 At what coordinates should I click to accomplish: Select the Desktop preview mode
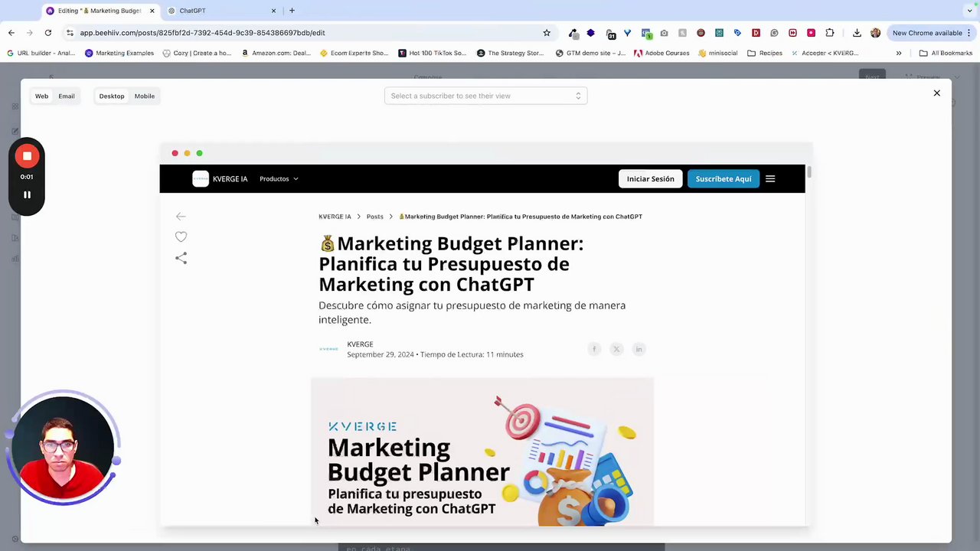(112, 96)
